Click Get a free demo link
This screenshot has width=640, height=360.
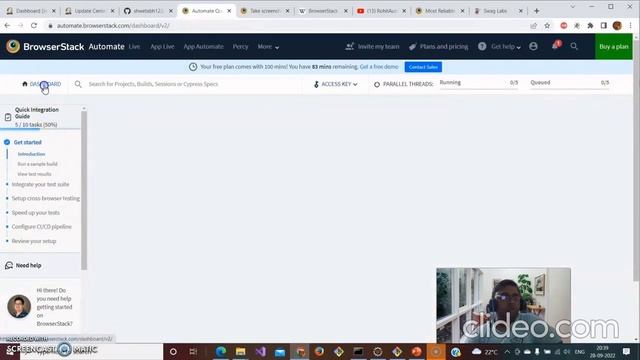tap(379, 67)
